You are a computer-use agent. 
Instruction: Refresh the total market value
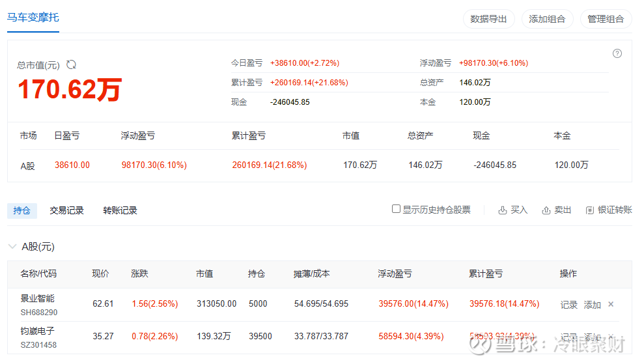pos(72,64)
